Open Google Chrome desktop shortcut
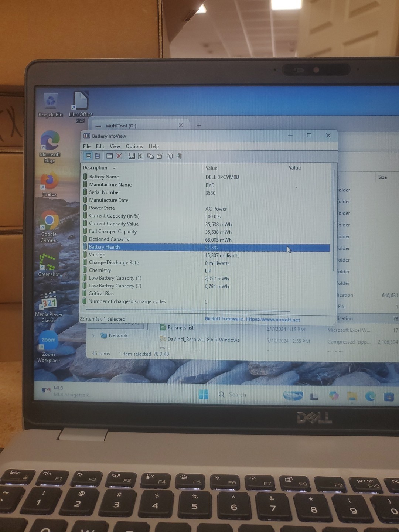The width and height of the screenshot is (399, 532). pyautogui.click(x=49, y=226)
